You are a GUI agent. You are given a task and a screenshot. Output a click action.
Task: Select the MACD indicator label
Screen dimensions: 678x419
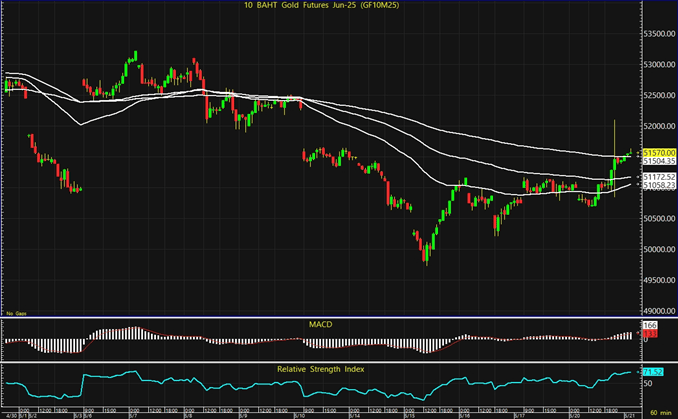pos(321,324)
